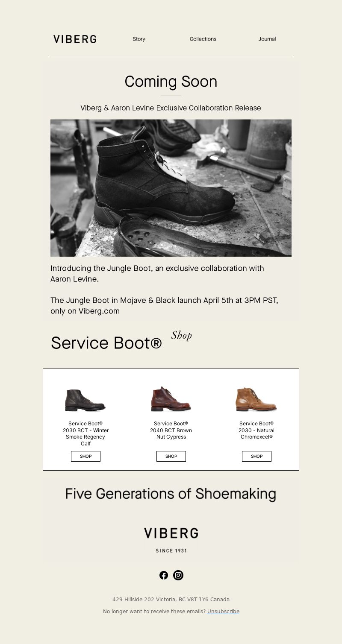The width and height of the screenshot is (342, 644).
Task: Shop the 2040 BCT Brown Nut Cypress boot
Action: 171,456
